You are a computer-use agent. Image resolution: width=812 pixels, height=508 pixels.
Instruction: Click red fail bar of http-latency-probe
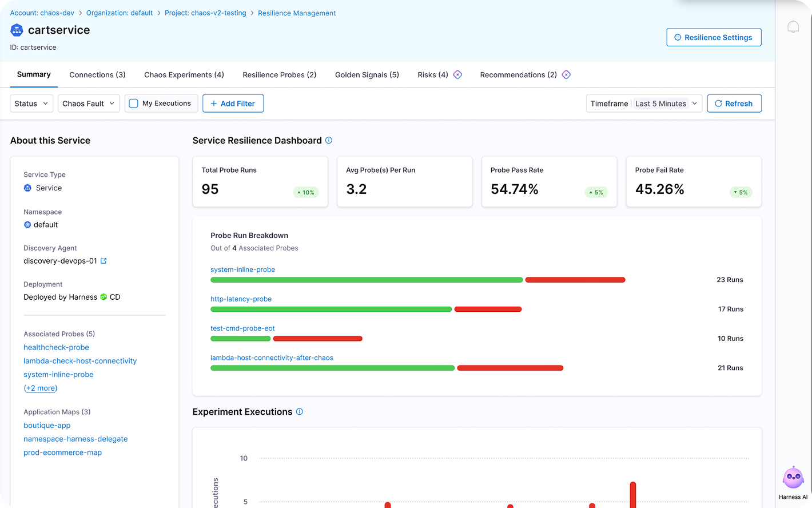pyautogui.click(x=488, y=309)
